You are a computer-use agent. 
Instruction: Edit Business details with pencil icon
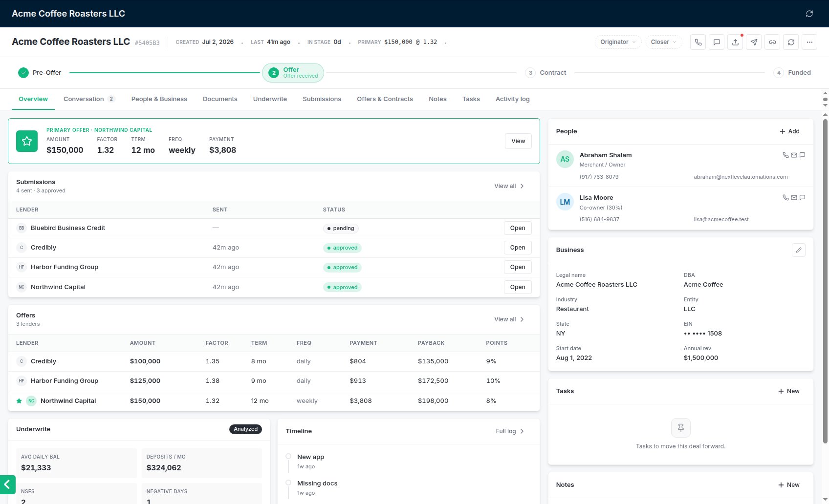(x=799, y=250)
